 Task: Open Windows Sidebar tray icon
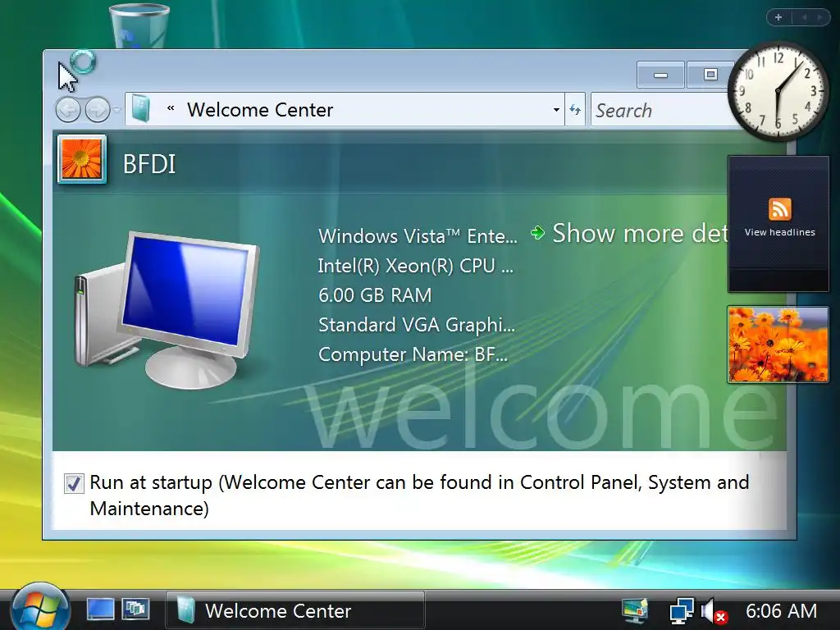[x=635, y=610]
